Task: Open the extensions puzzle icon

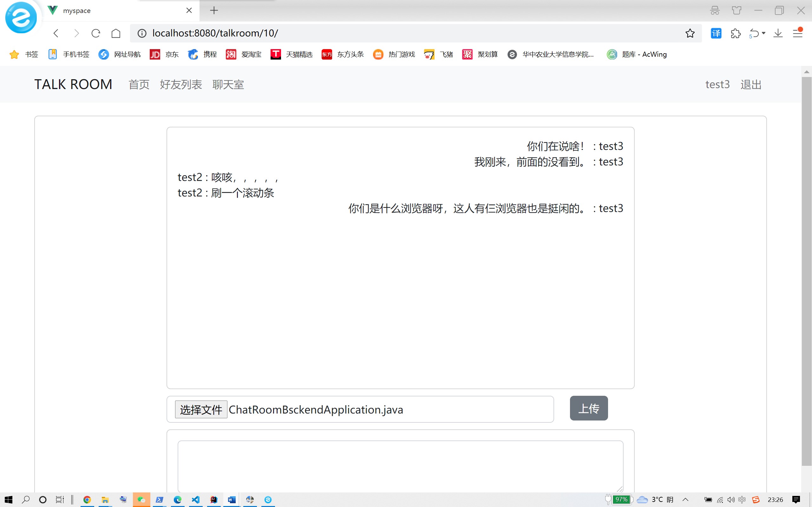Action: (x=736, y=33)
